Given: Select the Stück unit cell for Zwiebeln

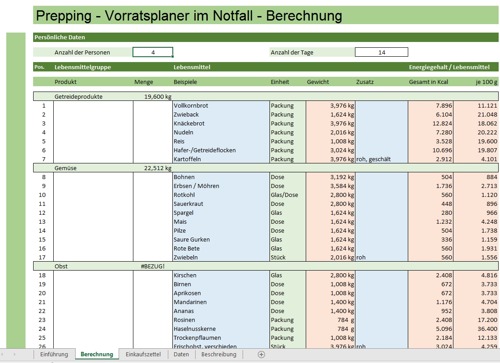Looking at the screenshot, I should click(x=288, y=257).
